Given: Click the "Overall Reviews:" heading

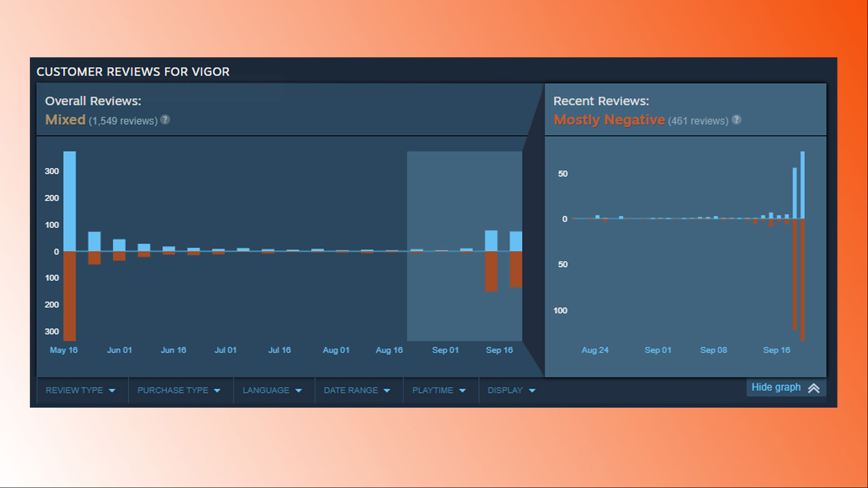Looking at the screenshot, I should 93,101.
